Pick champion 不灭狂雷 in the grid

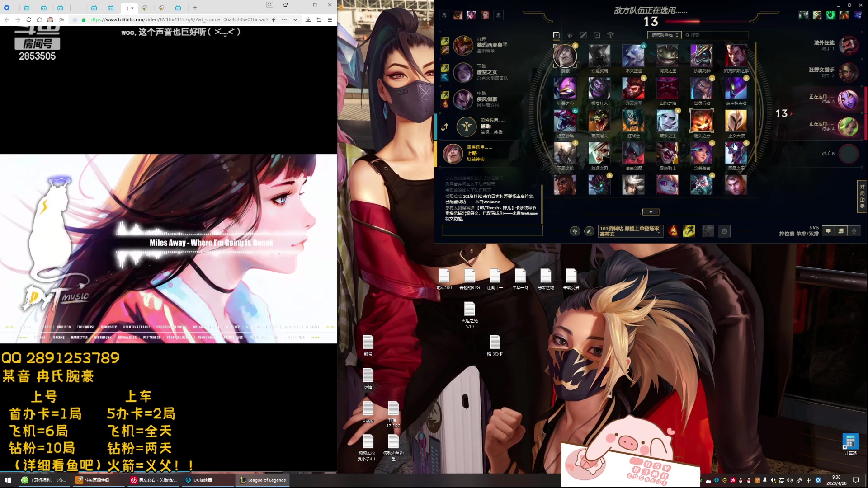click(x=633, y=56)
